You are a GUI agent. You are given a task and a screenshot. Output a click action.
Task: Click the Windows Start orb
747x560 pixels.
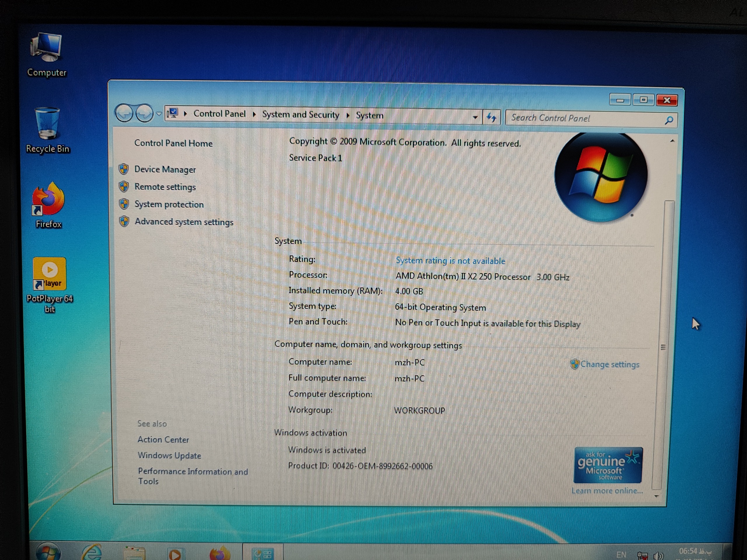pos(48,553)
